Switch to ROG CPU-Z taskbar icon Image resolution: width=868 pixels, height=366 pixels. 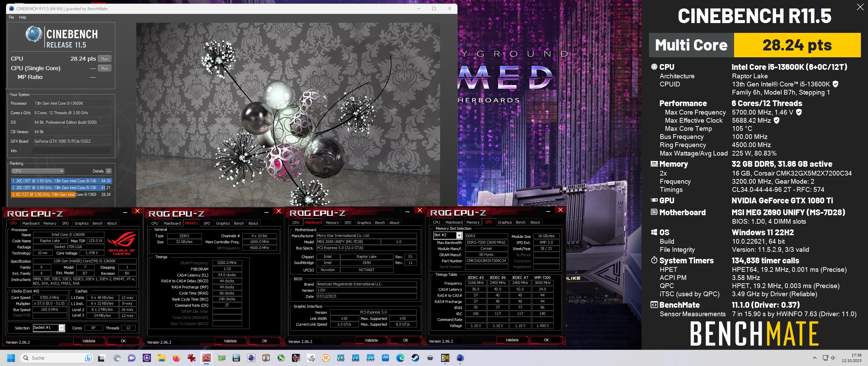pyautogui.click(x=206, y=358)
